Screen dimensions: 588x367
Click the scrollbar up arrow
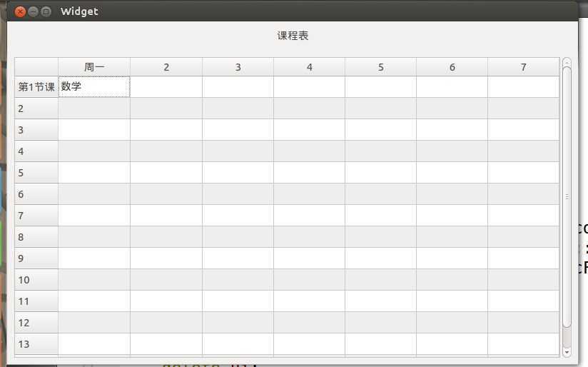click(x=567, y=62)
